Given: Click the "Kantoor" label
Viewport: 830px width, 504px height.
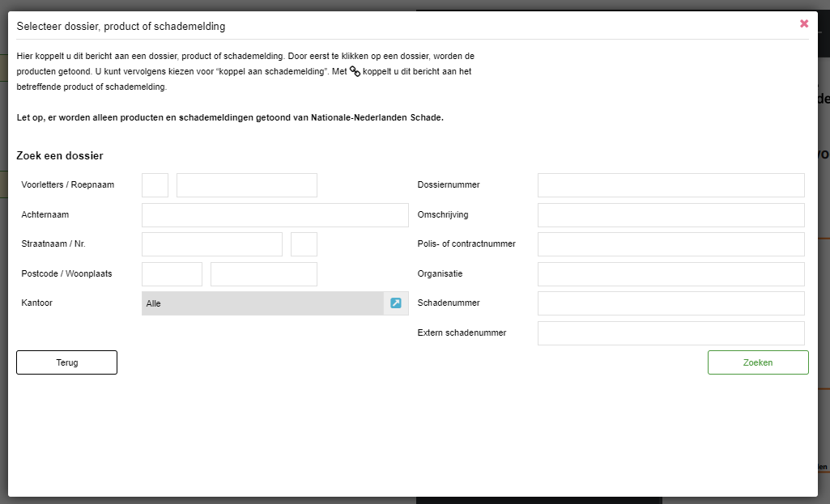Looking at the screenshot, I should [37, 303].
